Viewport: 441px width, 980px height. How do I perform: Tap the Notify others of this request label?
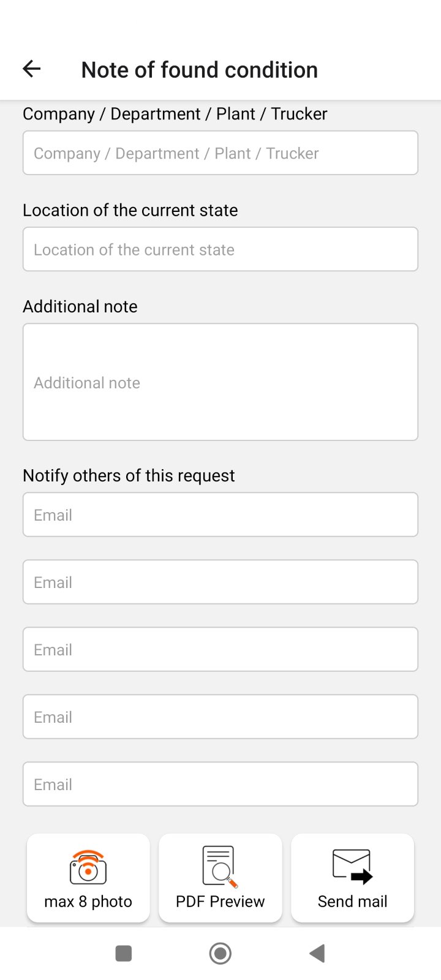point(129,476)
